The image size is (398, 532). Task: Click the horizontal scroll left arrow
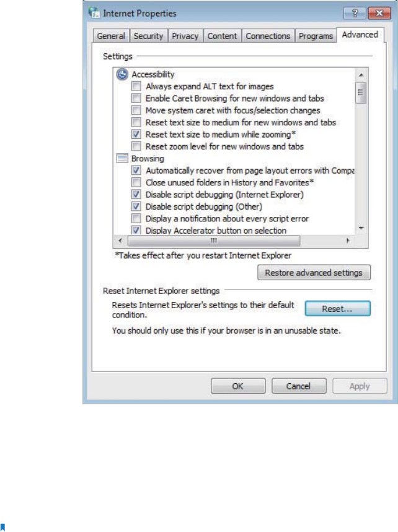tap(120, 241)
